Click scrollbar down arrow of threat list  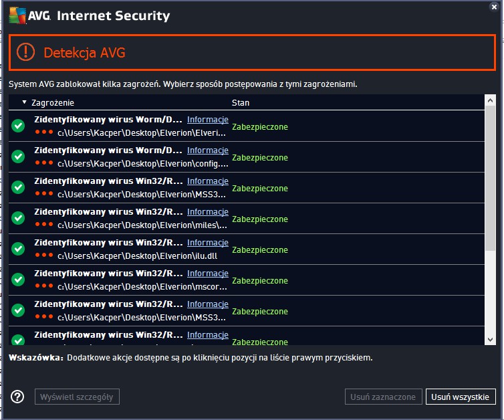pyautogui.click(x=490, y=340)
